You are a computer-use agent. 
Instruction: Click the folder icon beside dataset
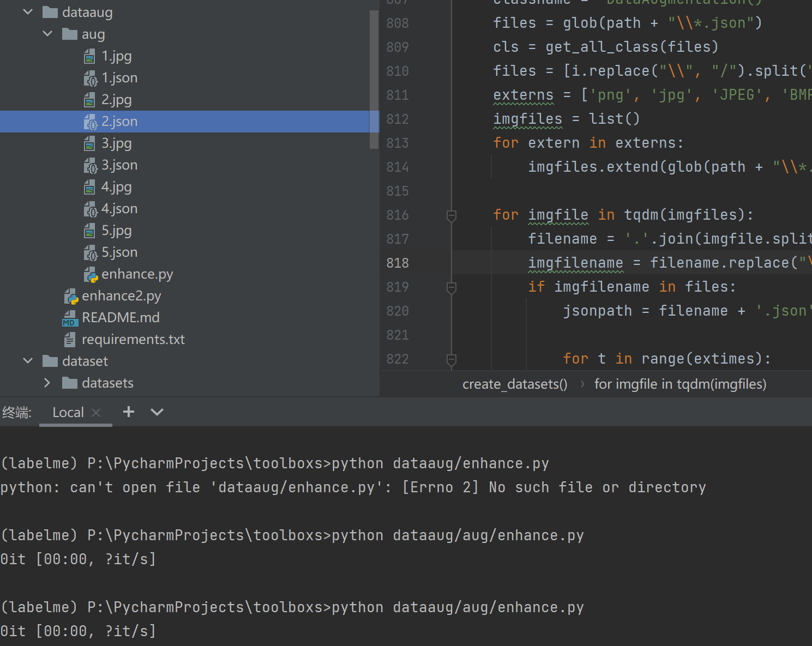click(50, 360)
